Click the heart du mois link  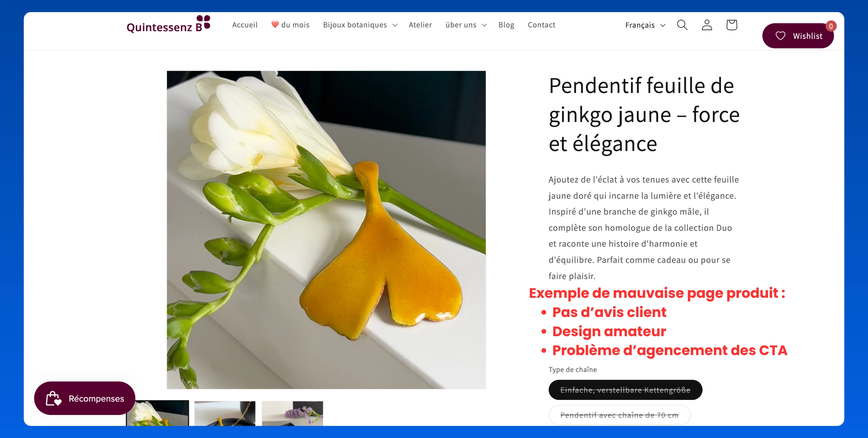coord(290,25)
